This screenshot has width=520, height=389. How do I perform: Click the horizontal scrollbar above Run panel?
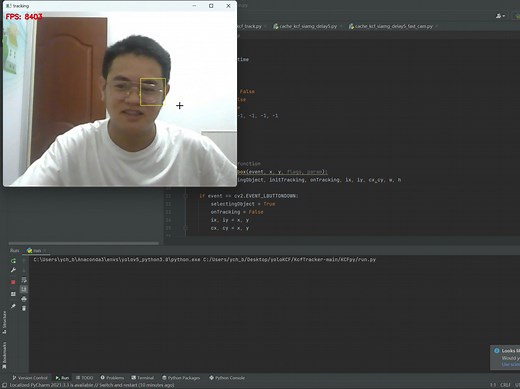(x=83, y=243)
